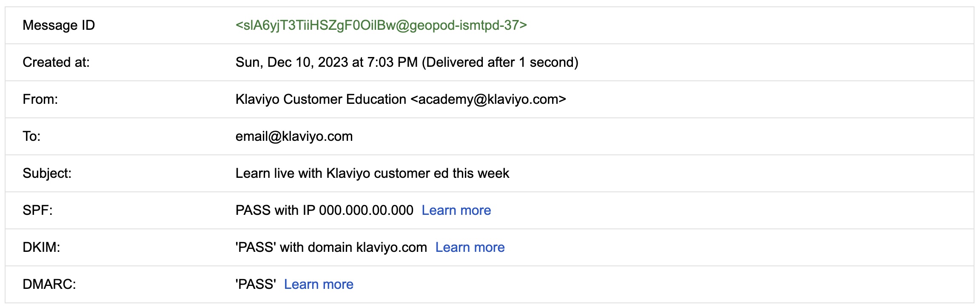This screenshot has width=980, height=308.
Task: Open the DKIM Learn more link
Action: coord(470,247)
